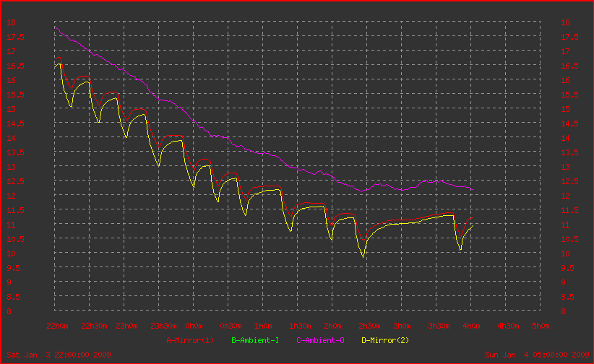The height and width of the screenshot is (364, 594).
Task: Click the A-Mirror(1) legend label
Action: tap(190, 340)
